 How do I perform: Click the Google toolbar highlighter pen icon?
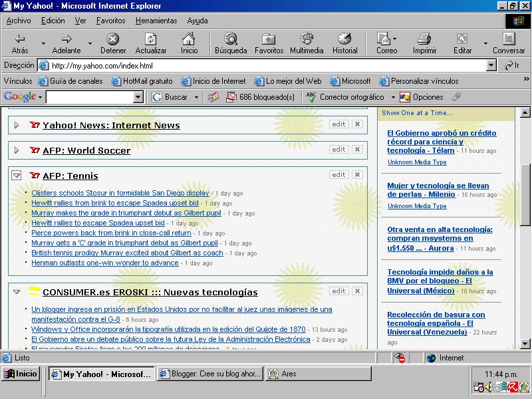coord(456,96)
